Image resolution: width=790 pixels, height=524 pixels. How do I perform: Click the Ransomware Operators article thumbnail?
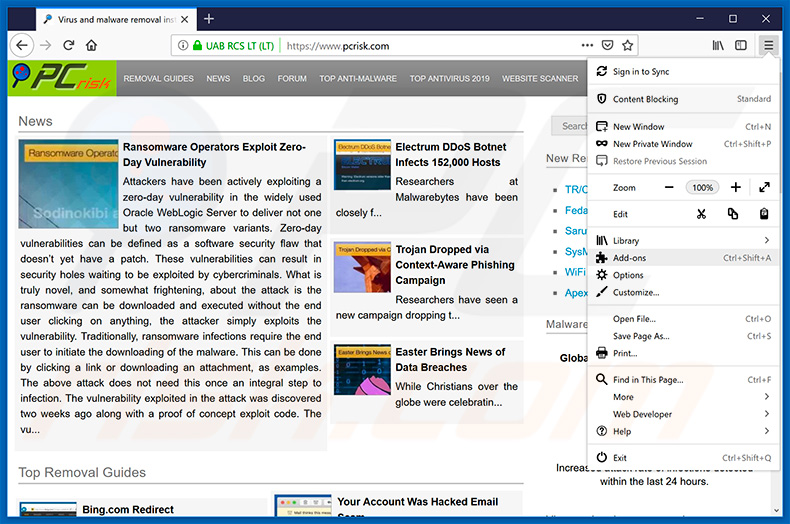pyautogui.click(x=69, y=184)
